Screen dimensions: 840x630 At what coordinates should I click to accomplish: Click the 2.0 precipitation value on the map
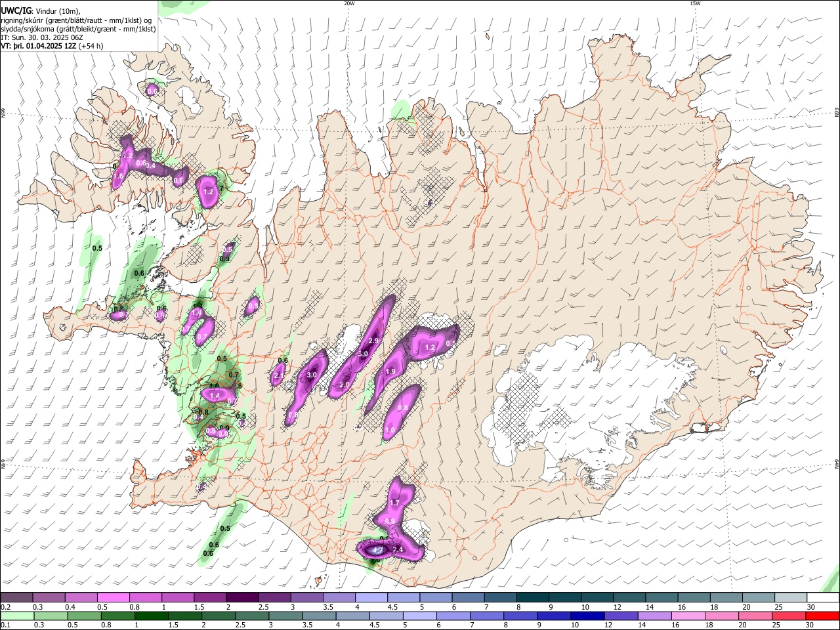tap(344, 385)
